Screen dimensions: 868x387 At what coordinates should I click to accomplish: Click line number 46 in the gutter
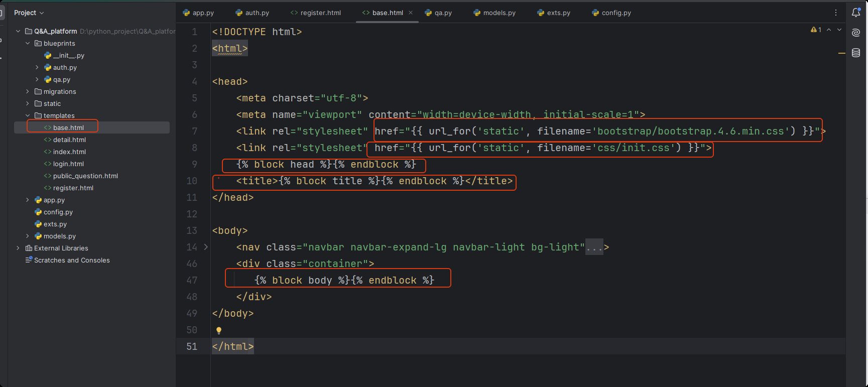pyautogui.click(x=192, y=264)
